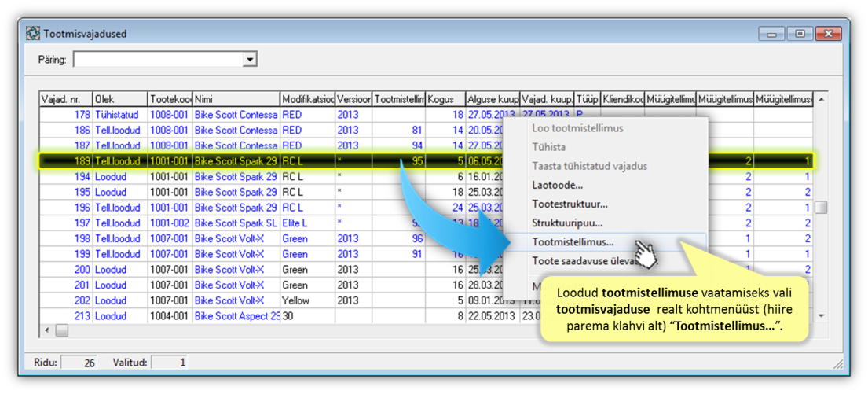
Task: Click the Ridu count field showing 26
Action: [x=79, y=363]
